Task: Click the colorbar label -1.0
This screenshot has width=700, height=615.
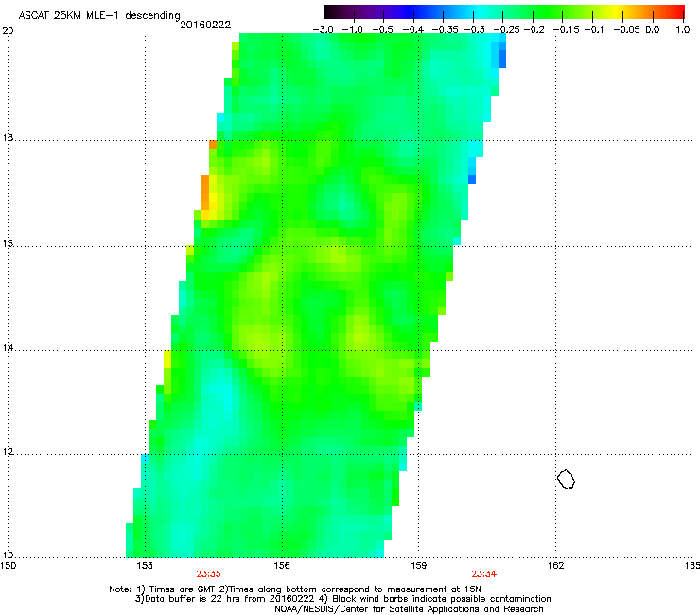Action: tap(352, 30)
